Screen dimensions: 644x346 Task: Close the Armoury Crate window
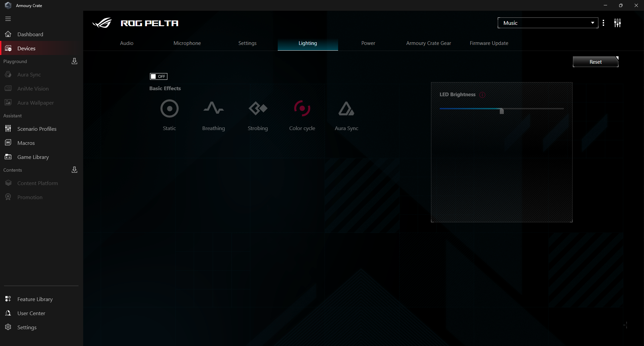(x=636, y=5)
